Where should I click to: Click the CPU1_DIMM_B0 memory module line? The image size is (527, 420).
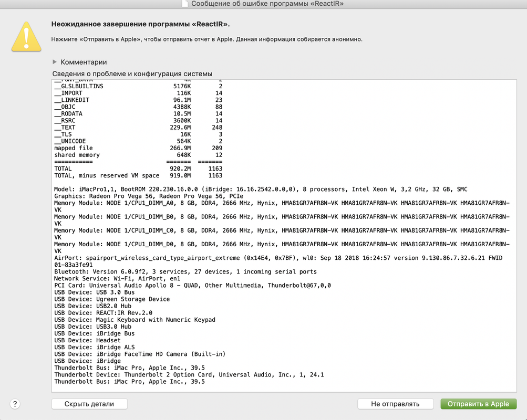[x=282, y=220]
